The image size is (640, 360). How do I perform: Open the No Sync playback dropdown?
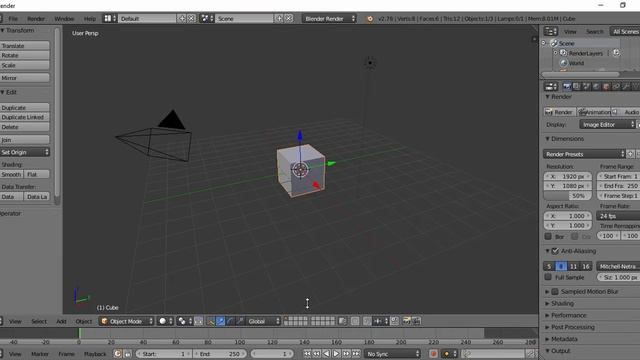(392, 354)
